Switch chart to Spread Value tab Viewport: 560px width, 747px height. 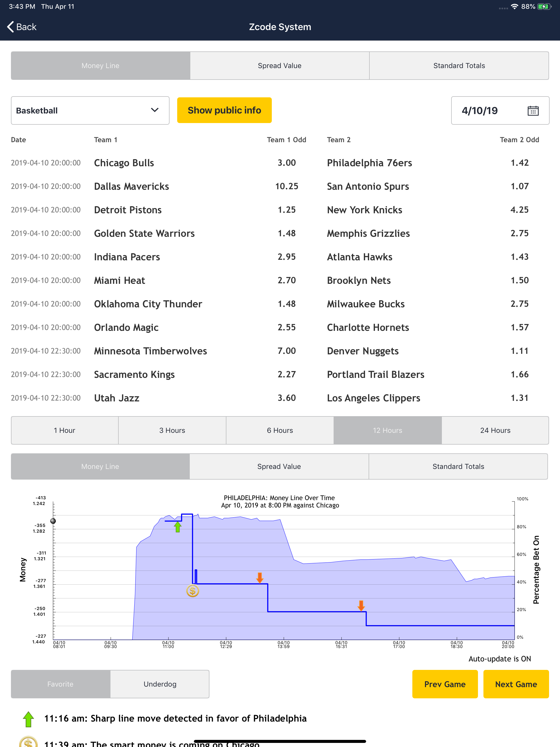[x=279, y=466]
